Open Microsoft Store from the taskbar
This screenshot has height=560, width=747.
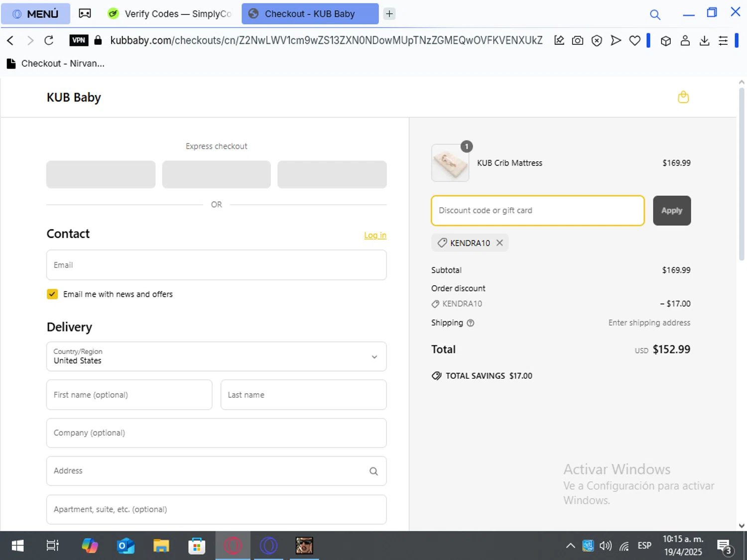click(197, 546)
